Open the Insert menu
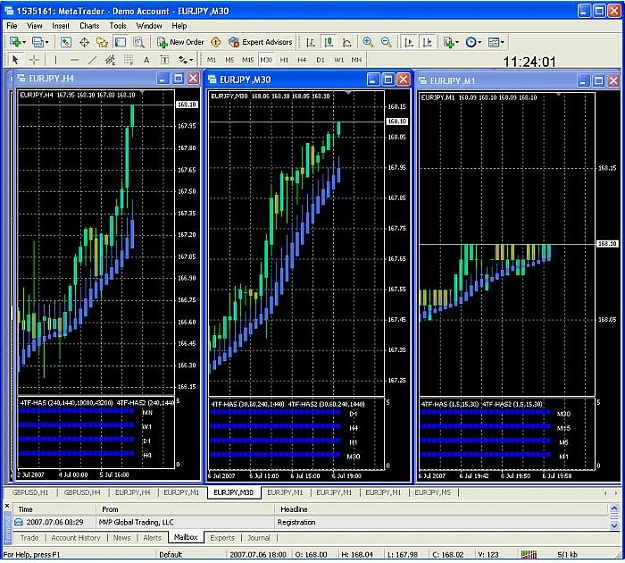Image resolution: width=625 pixels, height=563 pixels. (x=61, y=26)
